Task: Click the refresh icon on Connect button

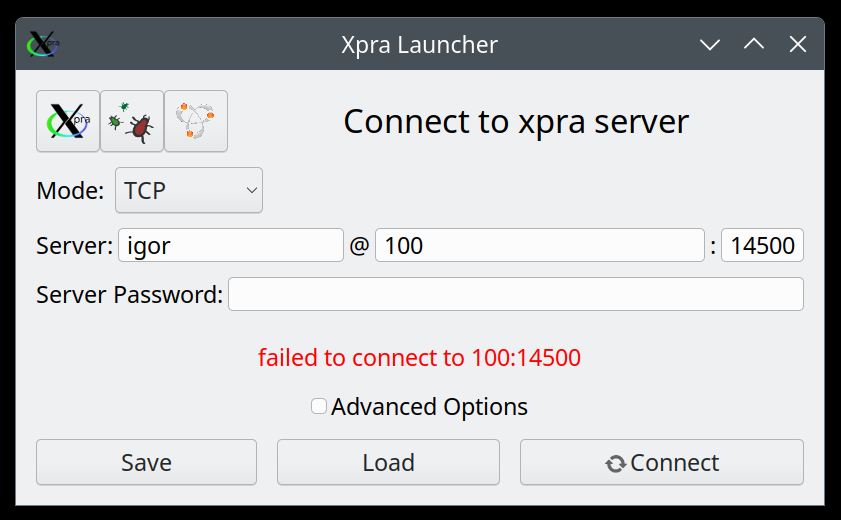Action: point(616,464)
